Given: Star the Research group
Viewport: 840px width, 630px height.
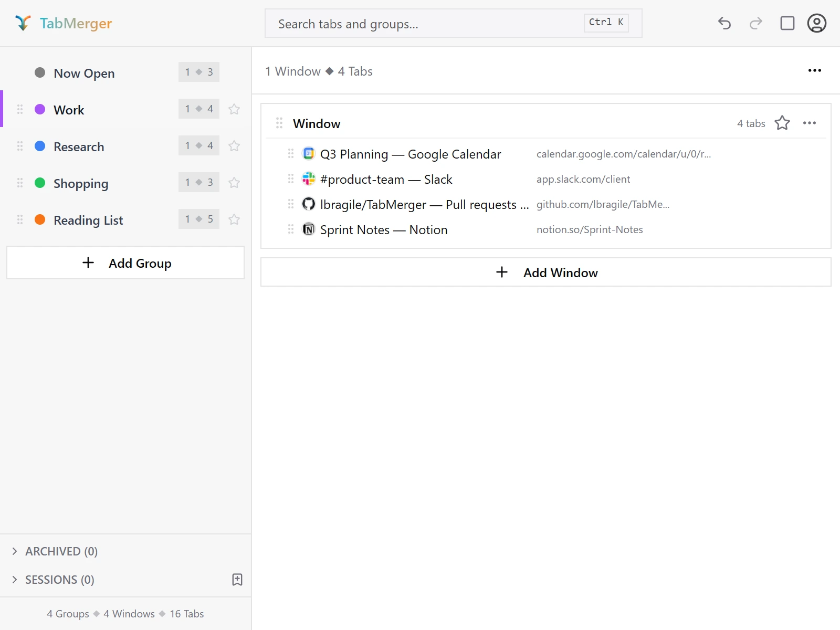Looking at the screenshot, I should pyautogui.click(x=234, y=146).
